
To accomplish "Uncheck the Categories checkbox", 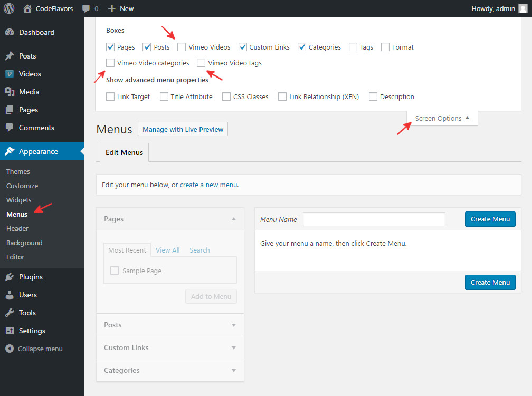I will pyautogui.click(x=302, y=47).
